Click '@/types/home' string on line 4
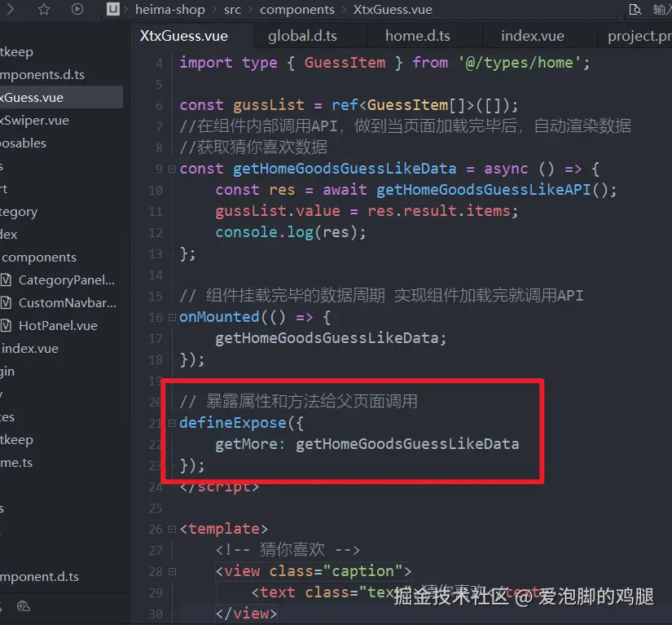 [x=520, y=63]
